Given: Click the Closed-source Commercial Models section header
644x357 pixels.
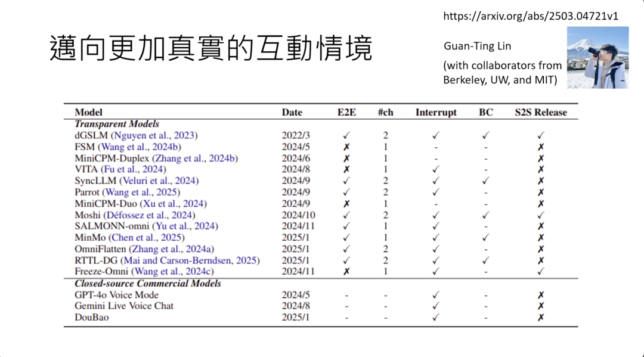Looking at the screenshot, I should pos(147,284).
